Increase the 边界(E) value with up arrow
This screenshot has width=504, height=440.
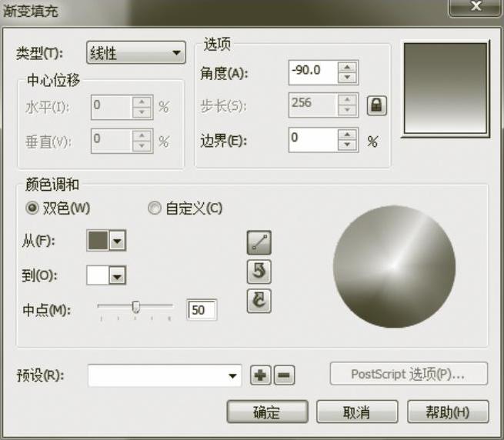coord(347,135)
